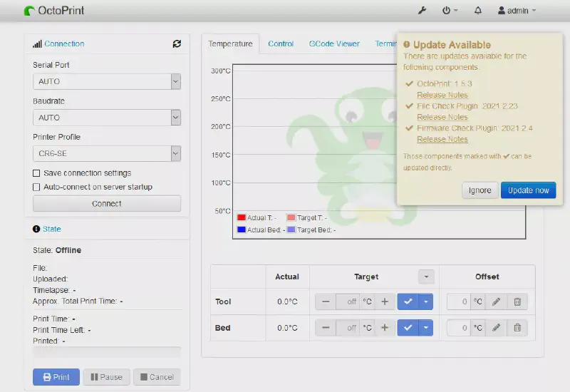The width and height of the screenshot is (570, 392).
Task: Click Update now button
Action: pos(529,190)
